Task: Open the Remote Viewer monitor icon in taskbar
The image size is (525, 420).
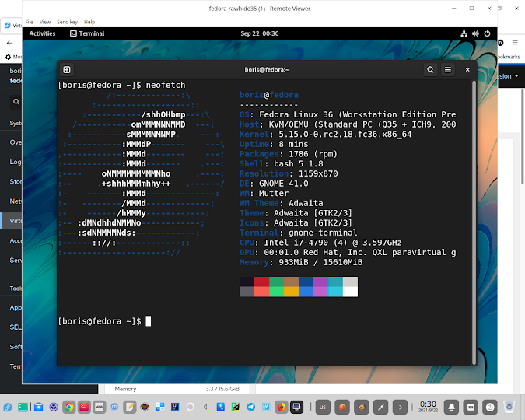Action: (x=296, y=408)
